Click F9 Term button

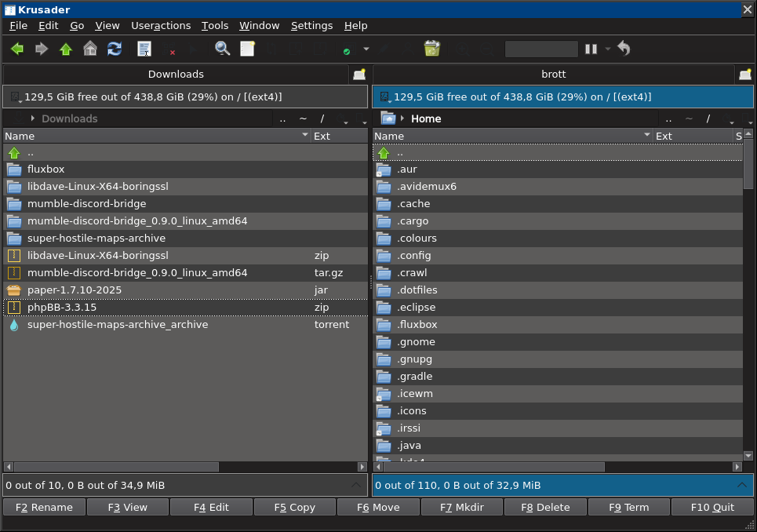pos(628,508)
